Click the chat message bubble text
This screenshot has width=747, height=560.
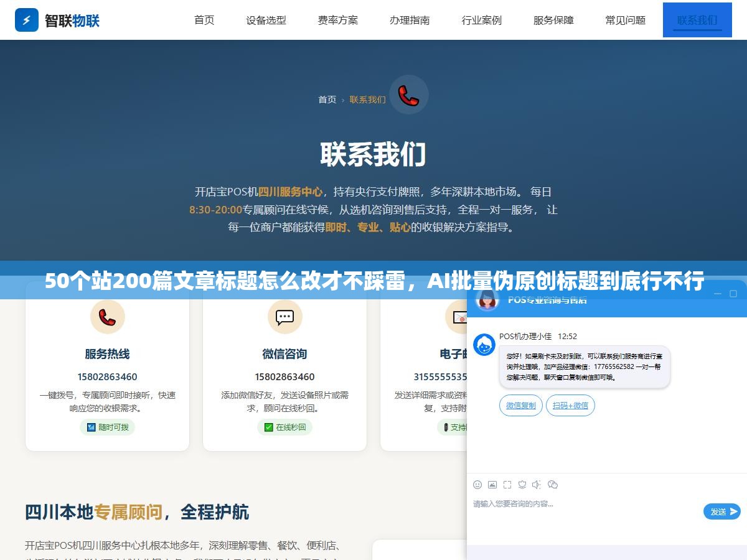pyautogui.click(x=585, y=367)
